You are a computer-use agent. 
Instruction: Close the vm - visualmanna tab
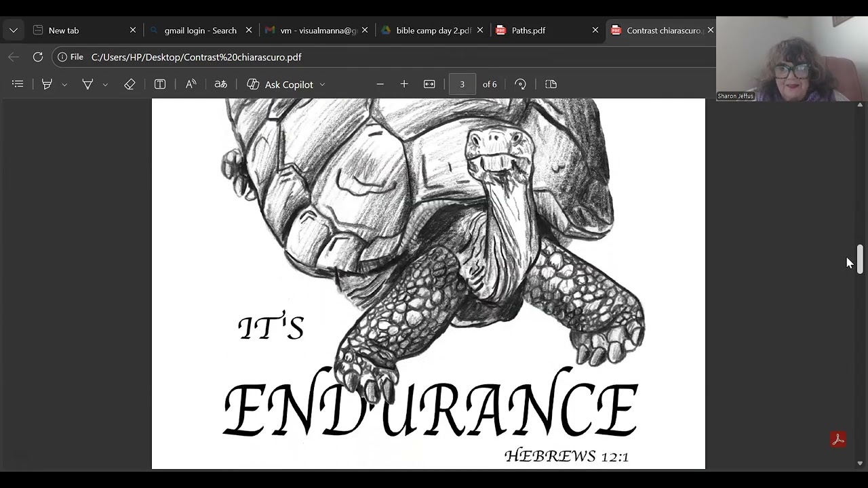tap(365, 30)
